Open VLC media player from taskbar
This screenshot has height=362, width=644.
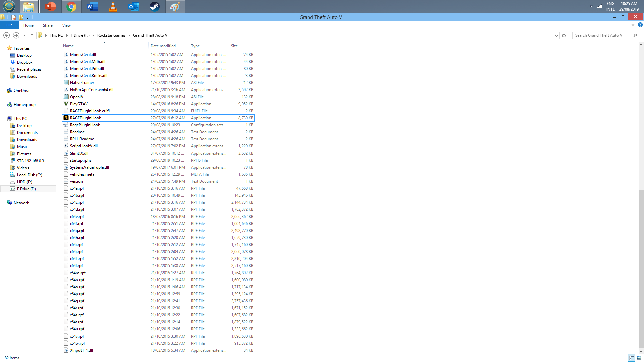(x=113, y=7)
